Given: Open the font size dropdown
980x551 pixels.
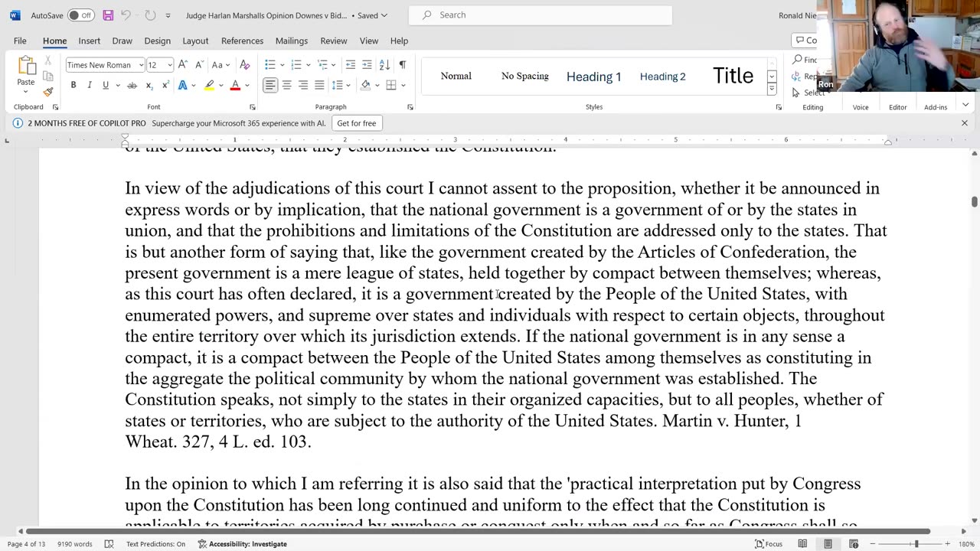Looking at the screenshot, I should [x=170, y=65].
